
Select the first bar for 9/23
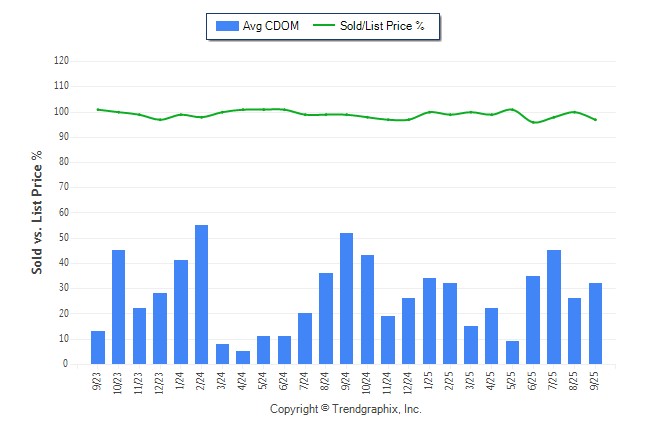pos(97,347)
